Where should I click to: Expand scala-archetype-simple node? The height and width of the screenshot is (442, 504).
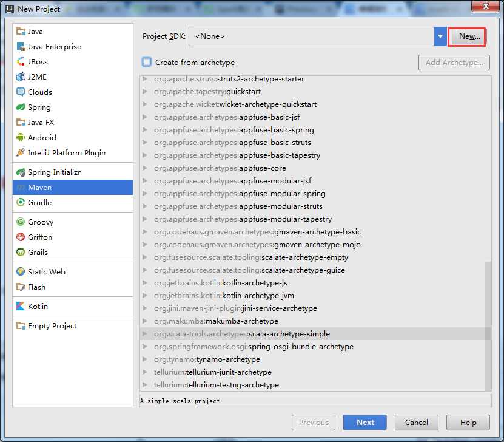[x=144, y=333]
